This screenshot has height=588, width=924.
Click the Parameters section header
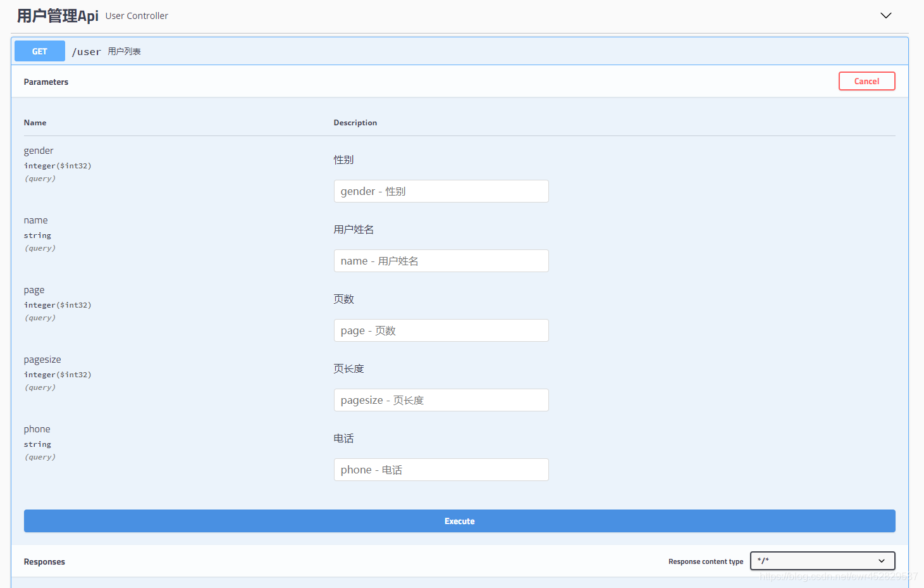pyautogui.click(x=46, y=81)
